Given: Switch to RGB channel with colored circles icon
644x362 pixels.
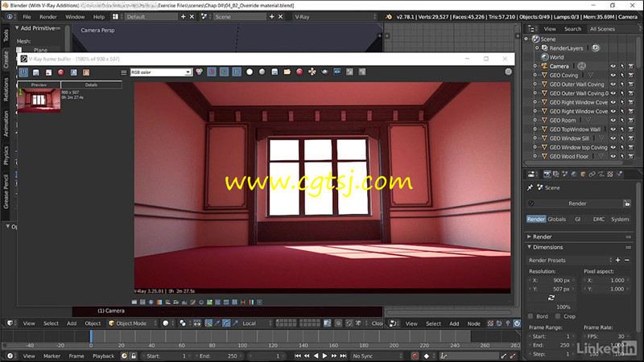Looking at the screenshot, I should pyautogui.click(x=199, y=72).
